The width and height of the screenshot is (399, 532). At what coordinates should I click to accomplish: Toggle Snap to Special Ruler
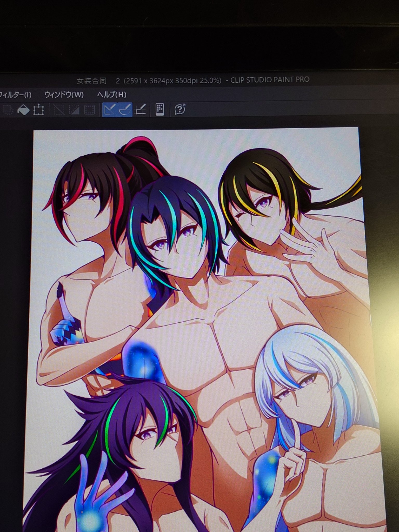pyautogui.click(x=125, y=110)
